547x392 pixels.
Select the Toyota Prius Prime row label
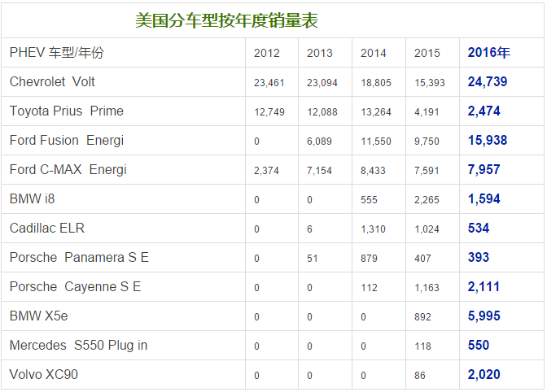click(66, 111)
